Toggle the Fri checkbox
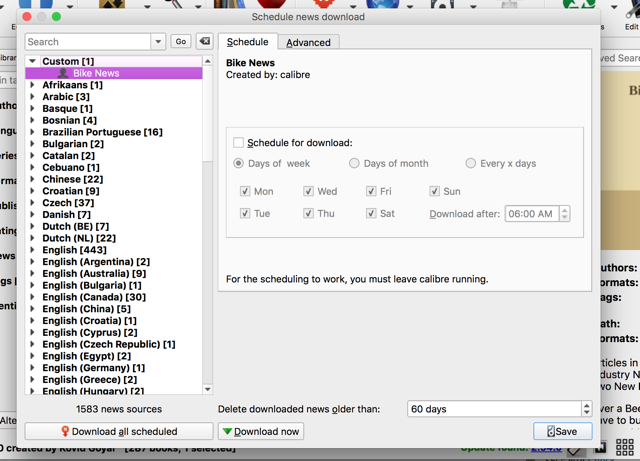 pos(371,191)
